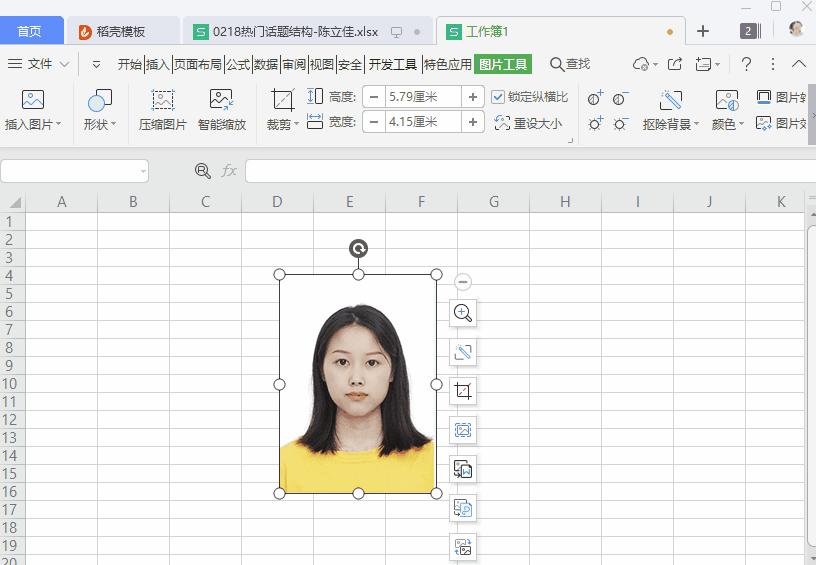Open the Page Layout (页面布局) ribbon tab

[198, 64]
